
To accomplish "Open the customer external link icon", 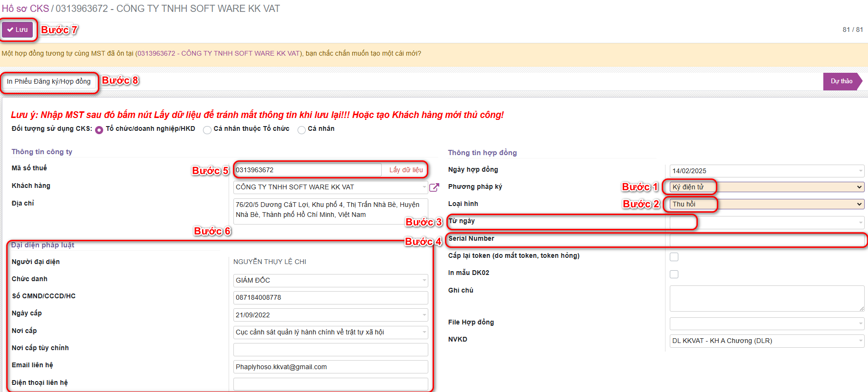I will 434,187.
